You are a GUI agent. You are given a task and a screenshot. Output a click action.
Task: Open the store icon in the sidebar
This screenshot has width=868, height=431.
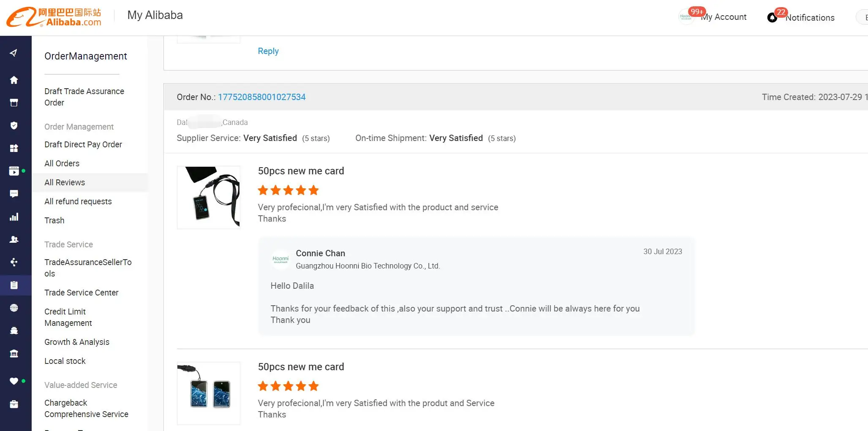click(14, 103)
